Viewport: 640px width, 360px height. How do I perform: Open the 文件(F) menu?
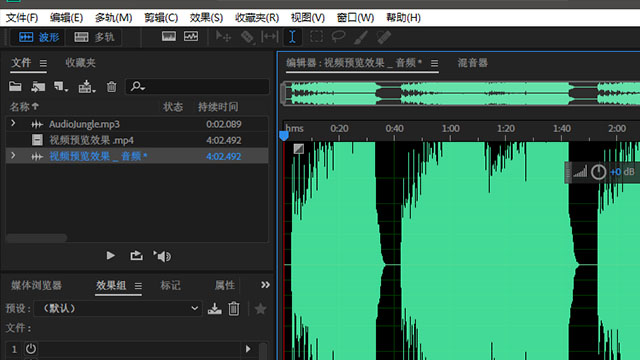coord(22,18)
